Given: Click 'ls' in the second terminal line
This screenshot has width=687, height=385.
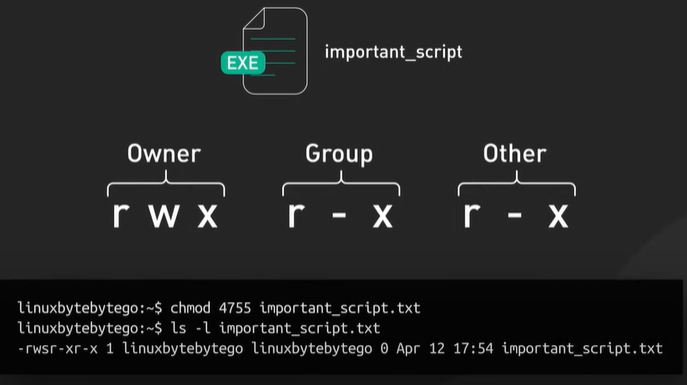Looking at the screenshot, I should [178, 328].
